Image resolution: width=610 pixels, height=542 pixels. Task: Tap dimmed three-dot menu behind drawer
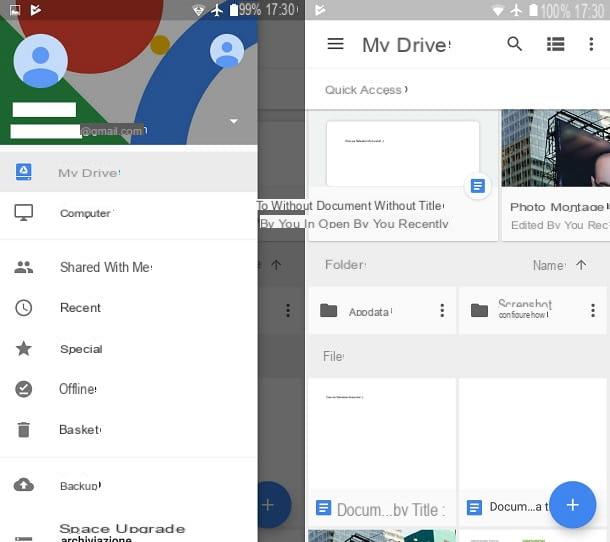(x=288, y=310)
